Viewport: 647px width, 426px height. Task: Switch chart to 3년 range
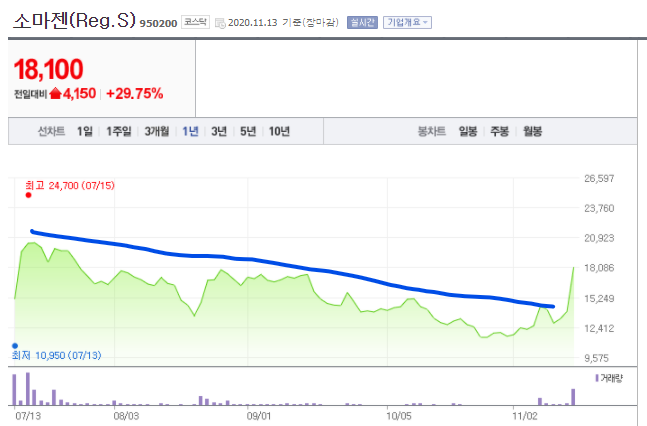click(x=219, y=131)
